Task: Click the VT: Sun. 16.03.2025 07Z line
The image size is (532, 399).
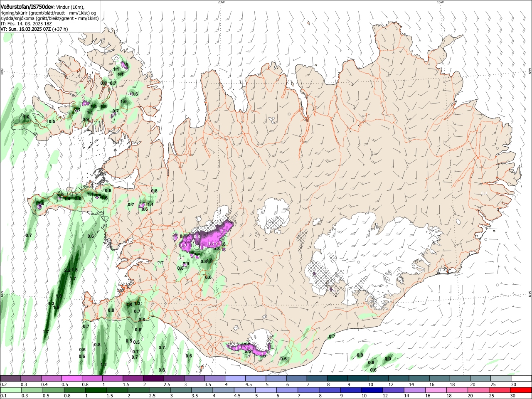Action: click(25, 30)
